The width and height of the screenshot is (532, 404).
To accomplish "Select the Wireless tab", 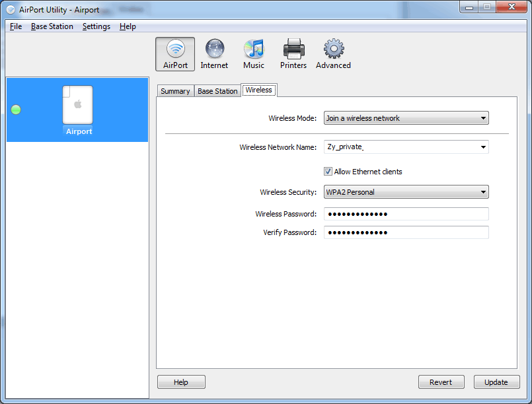I will (x=259, y=90).
